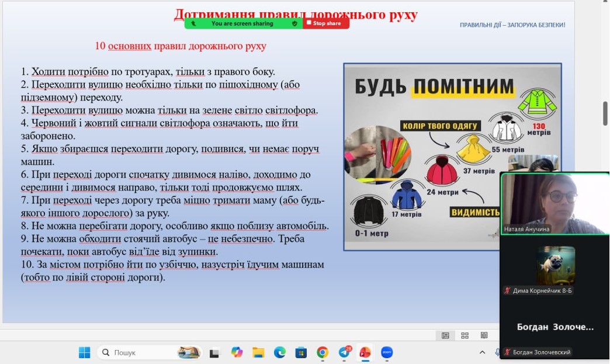Open the Zoom app from the taskbar
Image resolution: width=610 pixels, height=364 pixels.
387,352
